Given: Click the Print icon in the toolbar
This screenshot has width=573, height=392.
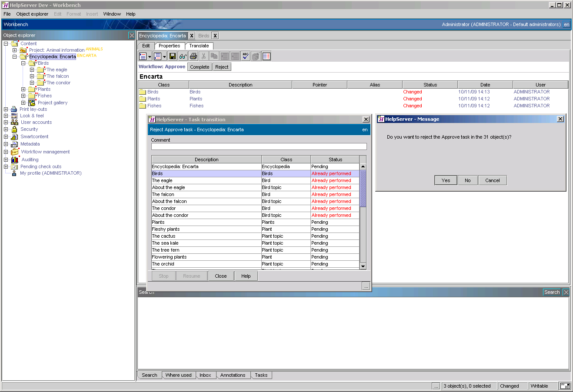Looking at the screenshot, I should click(x=193, y=56).
